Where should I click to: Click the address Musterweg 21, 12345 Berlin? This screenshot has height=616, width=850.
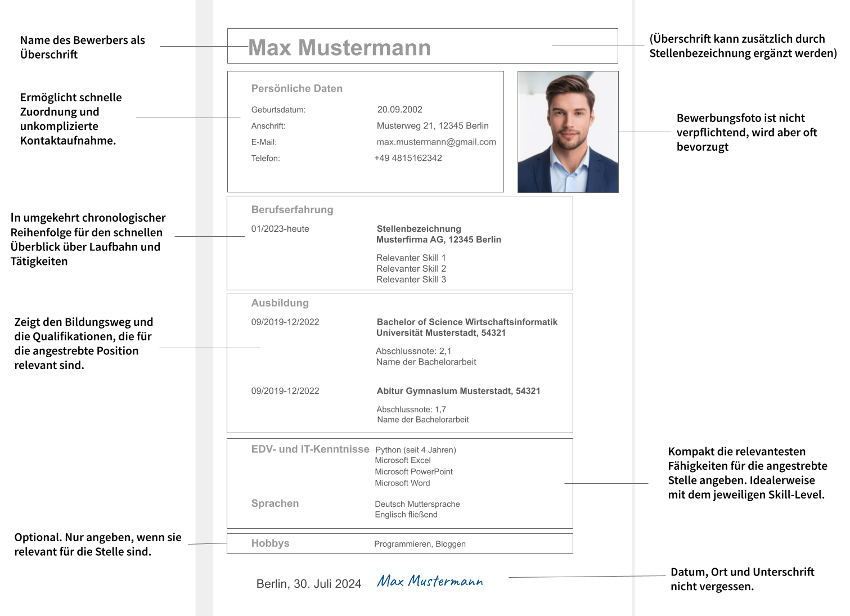click(x=432, y=126)
